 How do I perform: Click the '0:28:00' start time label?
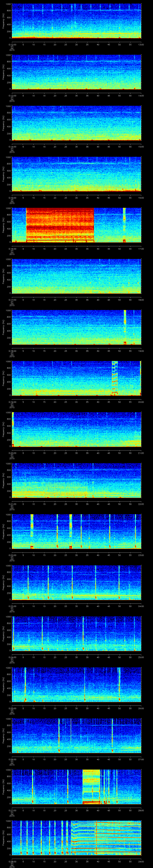12,861
